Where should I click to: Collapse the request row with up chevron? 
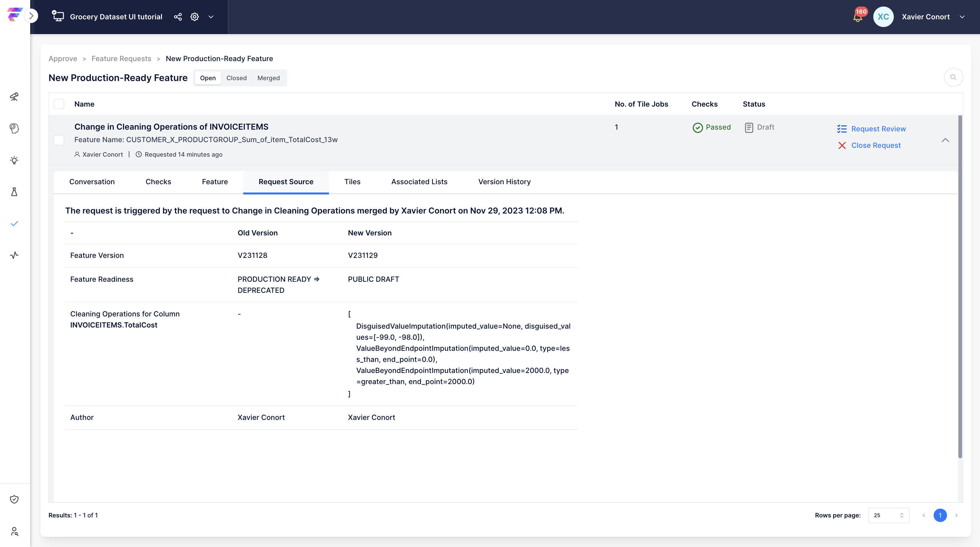click(x=945, y=140)
